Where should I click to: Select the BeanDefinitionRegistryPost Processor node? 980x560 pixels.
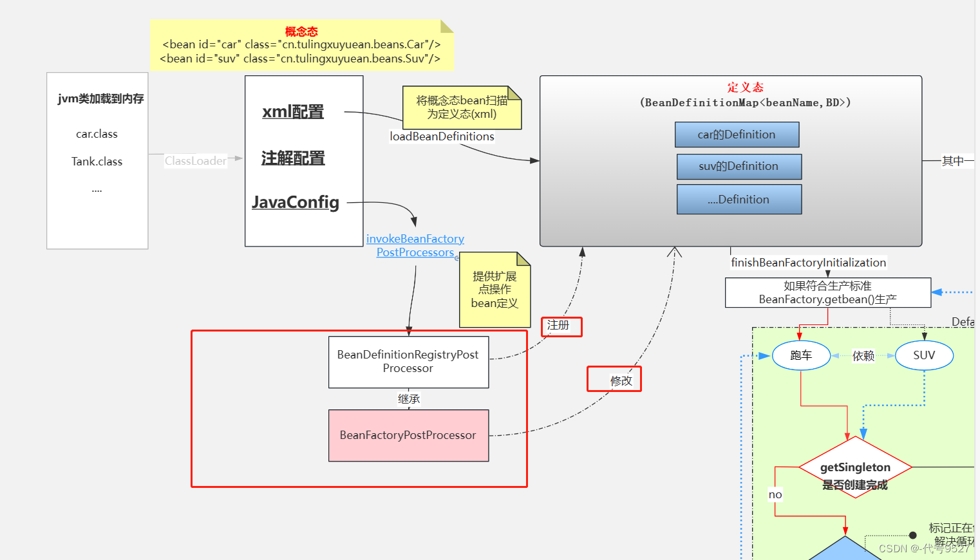(408, 362)
